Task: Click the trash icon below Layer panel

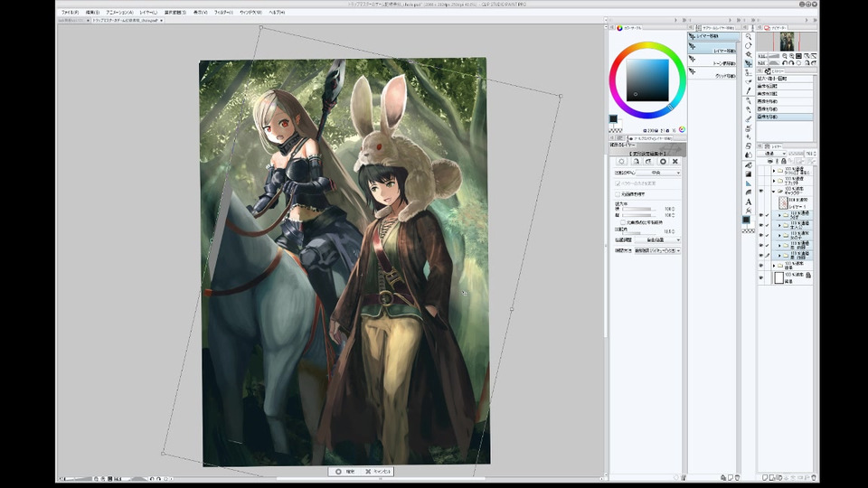Action: (x=813, y=477)
